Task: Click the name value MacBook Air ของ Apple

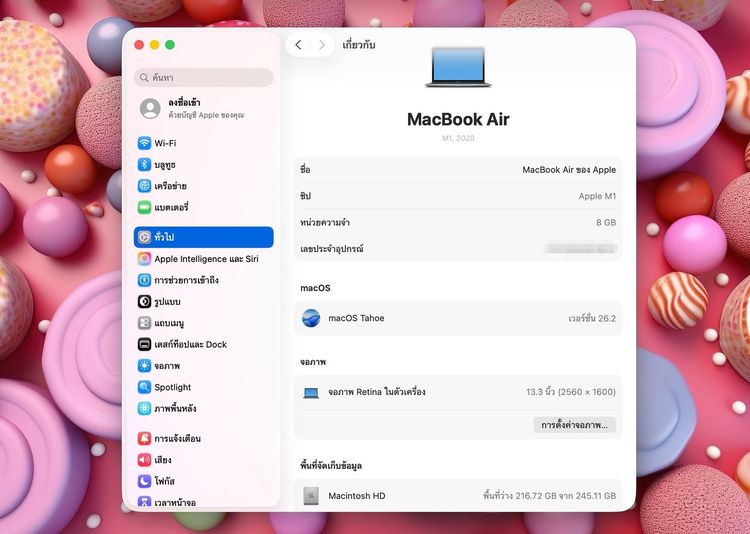Action: [x=569, y=170]
